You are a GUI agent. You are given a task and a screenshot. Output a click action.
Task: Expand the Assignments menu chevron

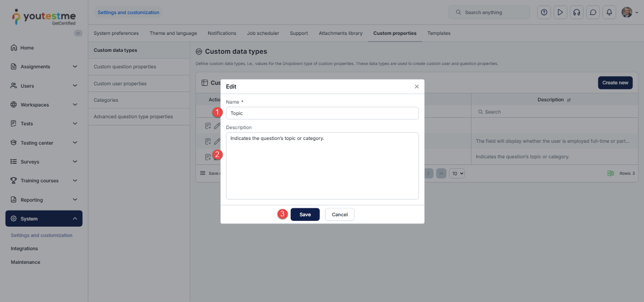click(x=75, y=66)
